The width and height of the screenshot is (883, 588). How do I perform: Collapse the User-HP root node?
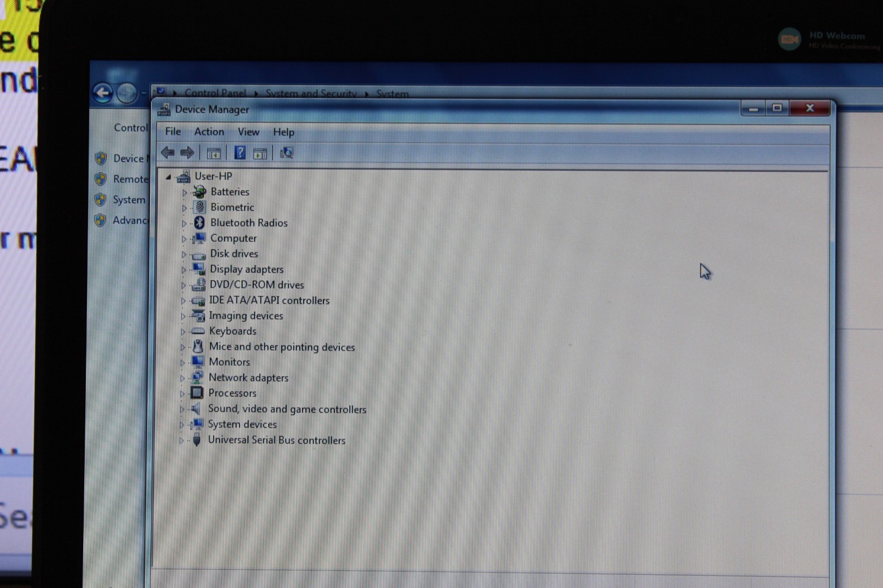tap(168, 177)
